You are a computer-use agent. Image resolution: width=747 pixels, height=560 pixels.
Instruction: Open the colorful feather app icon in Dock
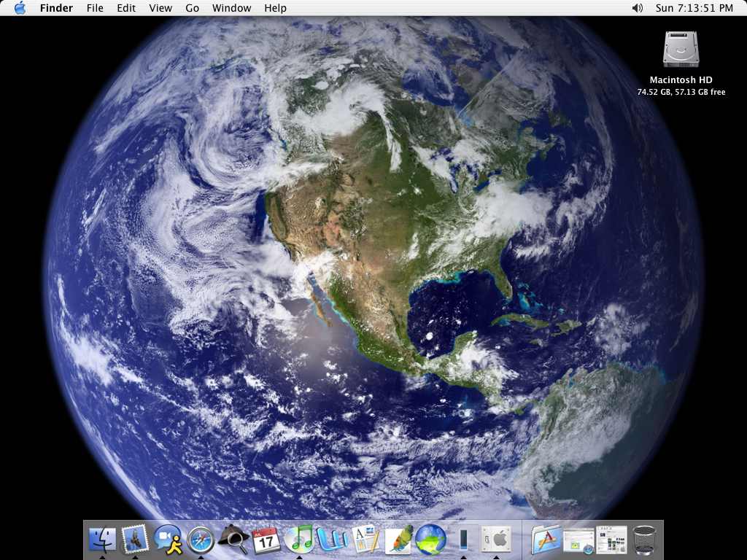[398, 540]
